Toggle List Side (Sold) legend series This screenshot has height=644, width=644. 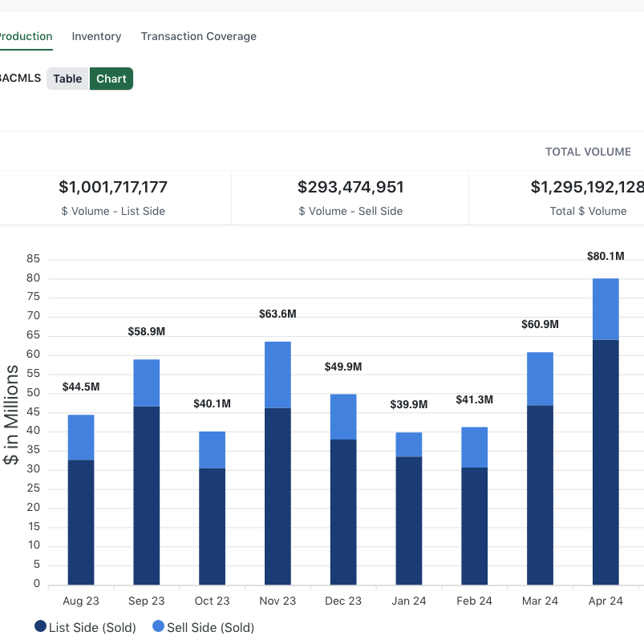86,627
